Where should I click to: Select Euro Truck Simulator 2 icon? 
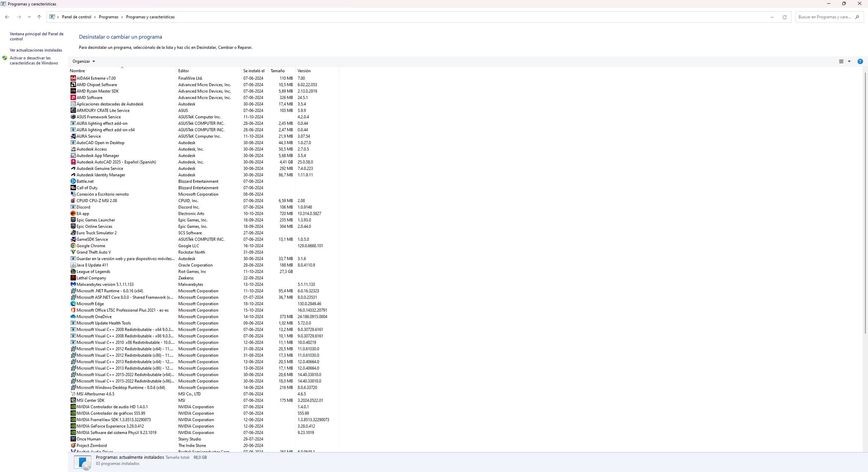[73, 233]
